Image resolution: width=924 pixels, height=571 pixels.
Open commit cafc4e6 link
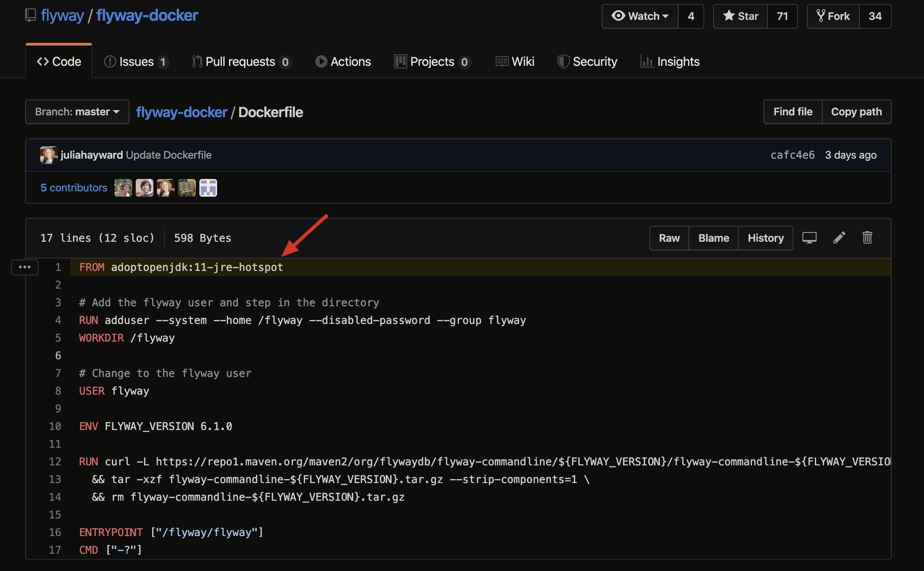792,155
